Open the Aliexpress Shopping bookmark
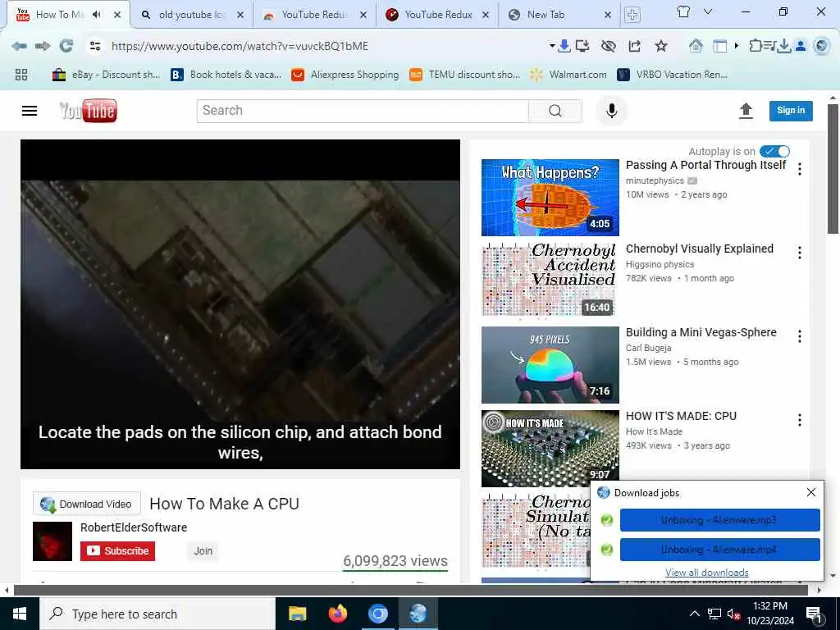This screenshot has width=840, height=630. pos(345,75)
